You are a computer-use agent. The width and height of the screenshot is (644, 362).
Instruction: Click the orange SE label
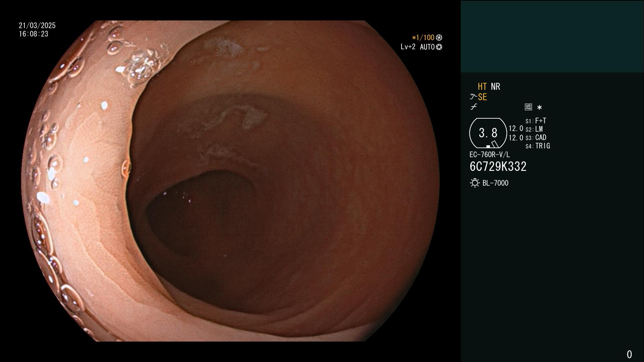click(x=482, y=97)
